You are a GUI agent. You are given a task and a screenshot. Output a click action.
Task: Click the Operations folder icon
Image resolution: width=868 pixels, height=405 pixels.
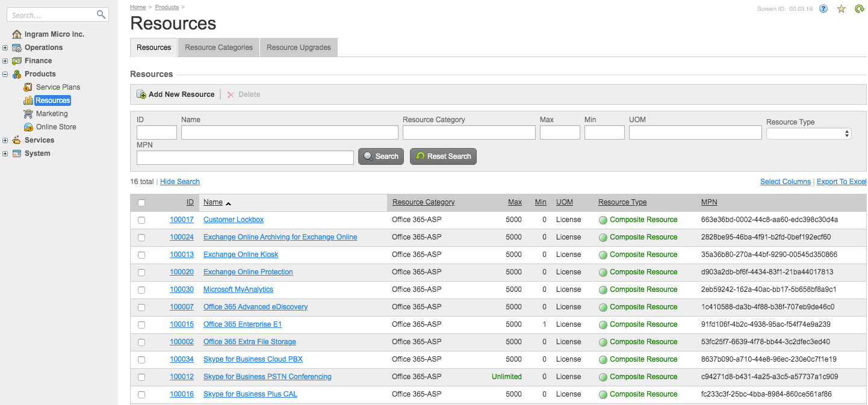tap(17, 48)
